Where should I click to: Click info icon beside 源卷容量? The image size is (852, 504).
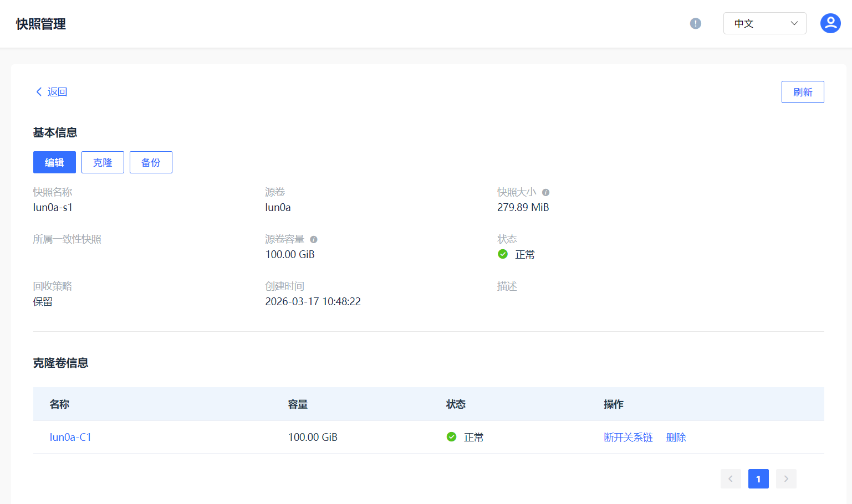point(314,240)
